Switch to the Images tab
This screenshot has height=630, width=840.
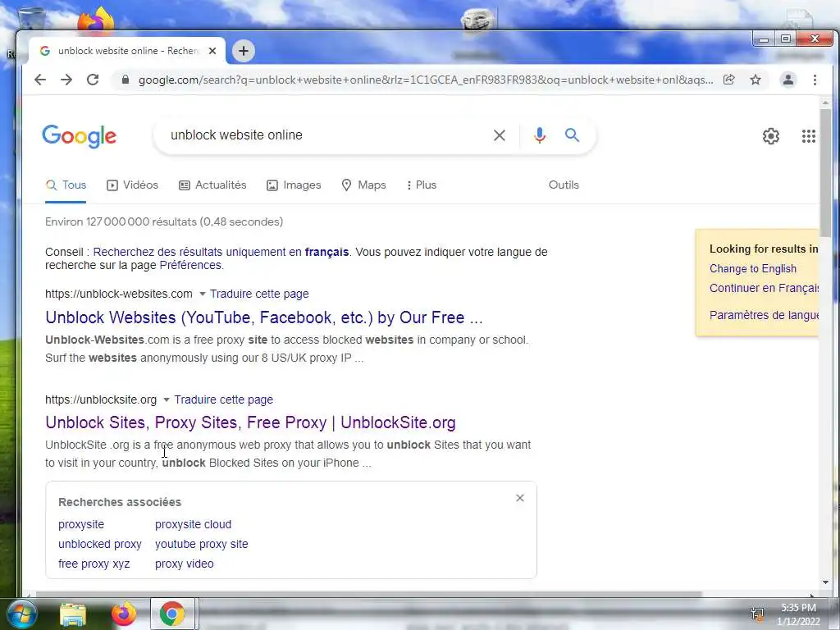pos(294,185)
